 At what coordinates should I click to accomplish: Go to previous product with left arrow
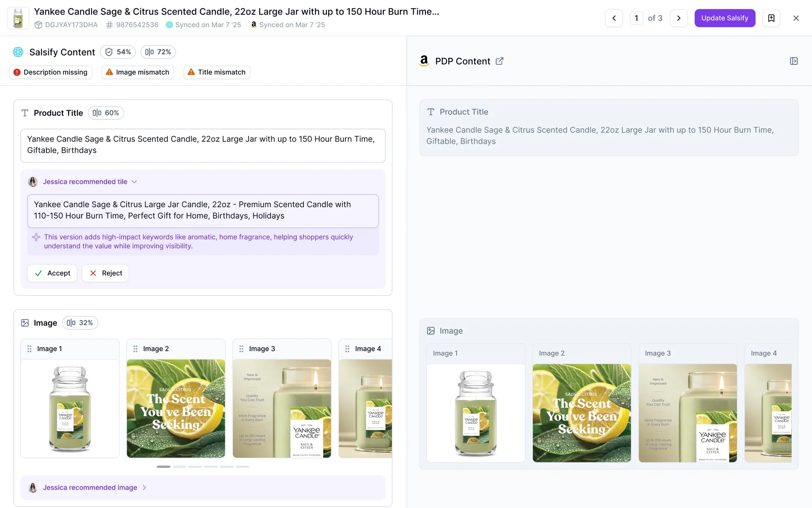click(614, 18)
